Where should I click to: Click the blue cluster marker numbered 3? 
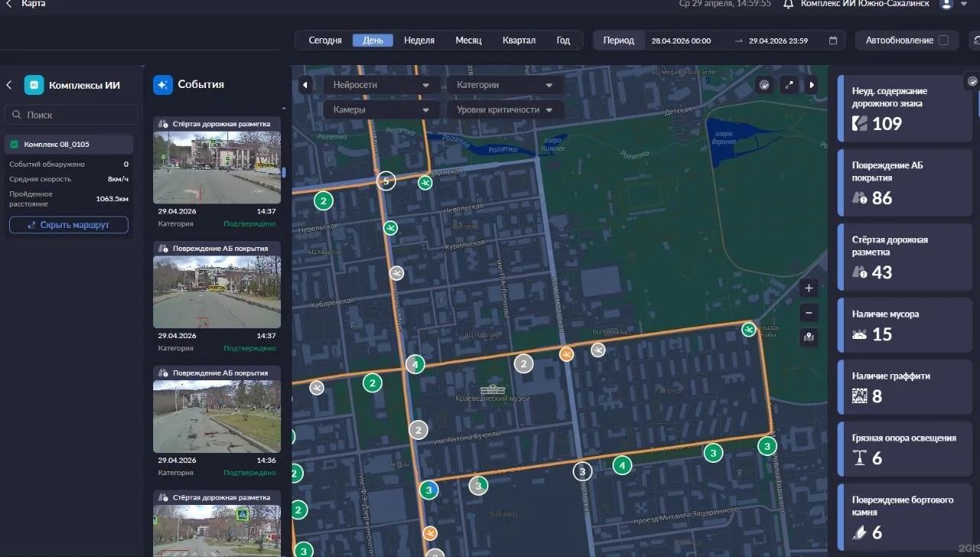click(430, 490)
